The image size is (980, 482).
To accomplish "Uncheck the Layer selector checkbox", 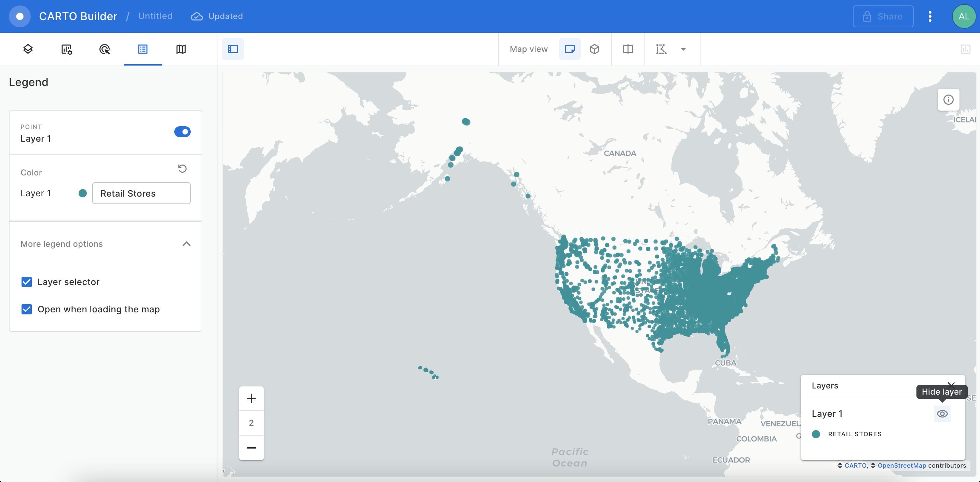I will [x=27, y=282].
